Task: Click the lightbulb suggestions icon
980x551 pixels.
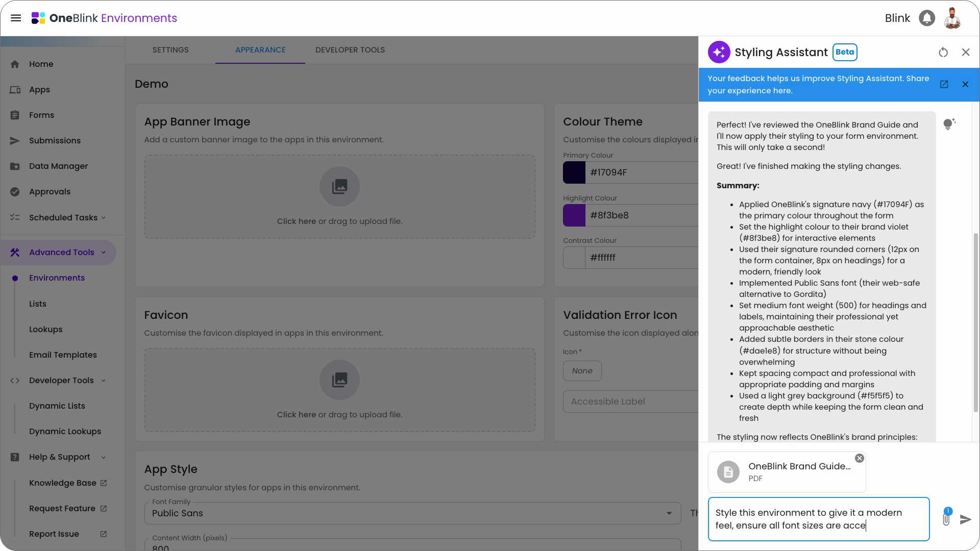Action: click(949, 124)
